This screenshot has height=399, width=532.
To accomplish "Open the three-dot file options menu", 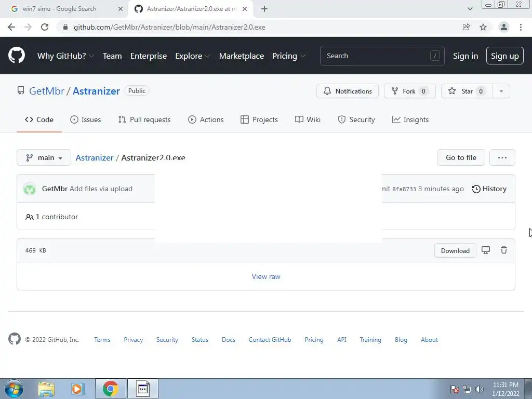I will tap(502, 157).
